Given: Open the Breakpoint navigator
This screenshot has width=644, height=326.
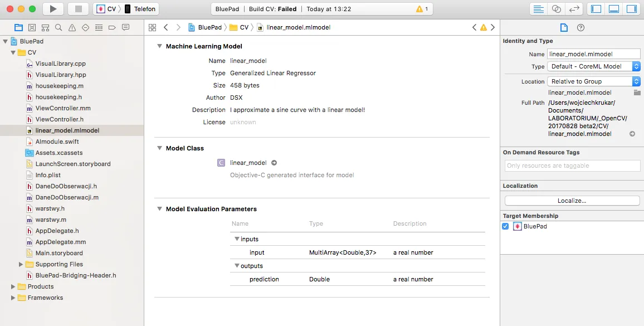Looking at the screenshot, I should pyautogui.click(x=112, y=27).
